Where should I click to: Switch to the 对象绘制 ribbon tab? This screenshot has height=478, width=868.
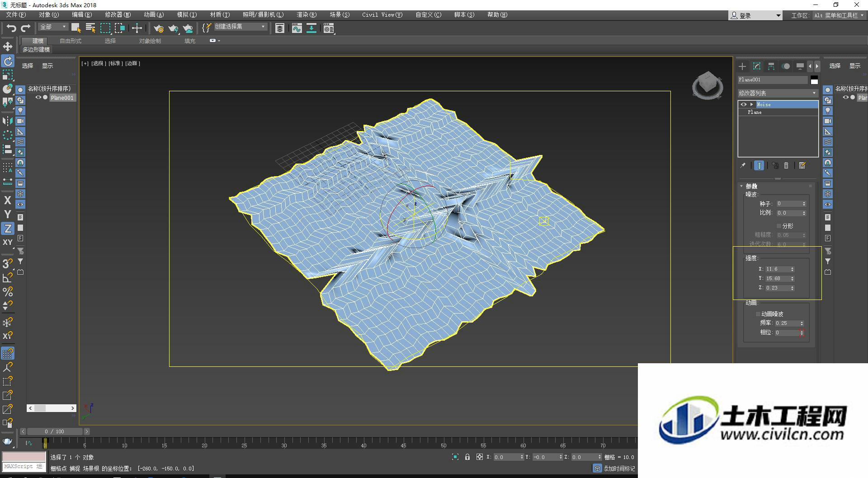150,41
